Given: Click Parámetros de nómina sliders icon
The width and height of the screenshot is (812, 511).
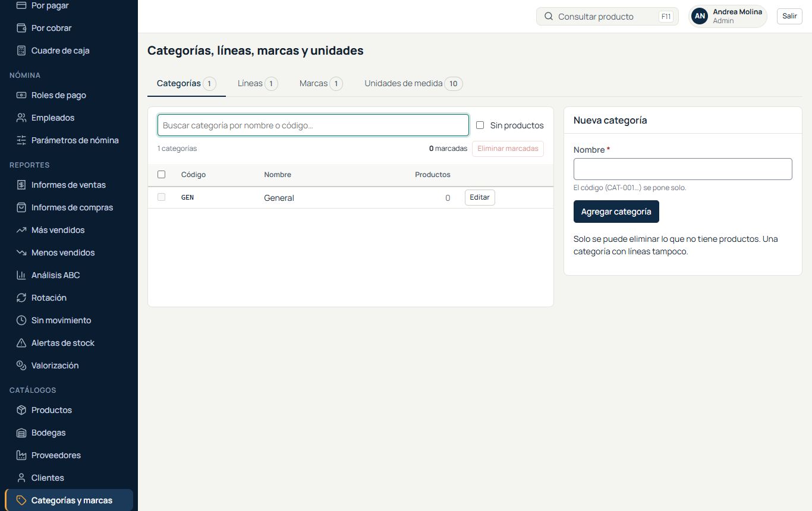Looking at the screenshot, I should (21, 140).
